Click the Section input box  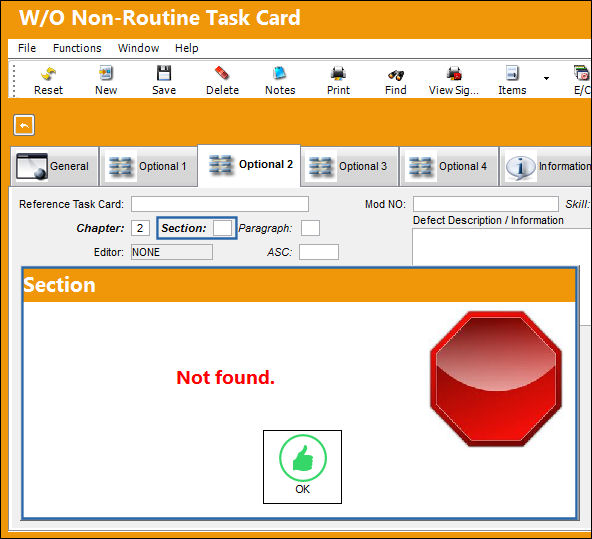222,228
